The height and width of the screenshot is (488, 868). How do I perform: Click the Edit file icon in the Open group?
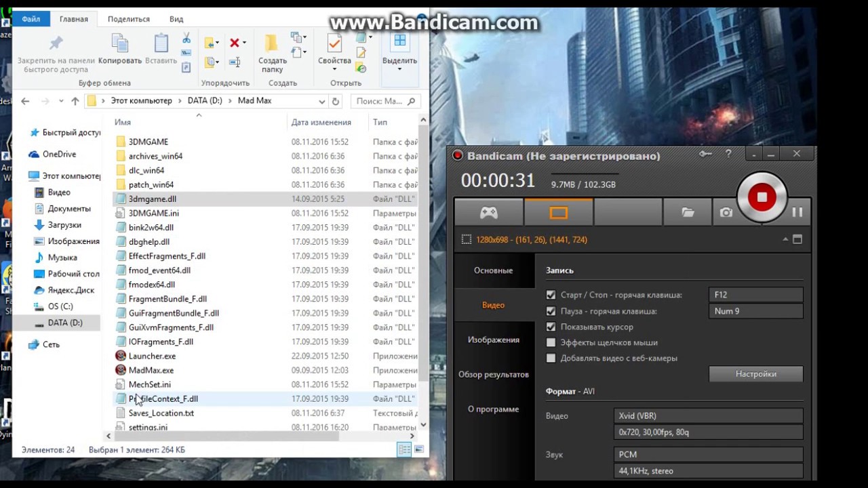(x=361, y=53)
